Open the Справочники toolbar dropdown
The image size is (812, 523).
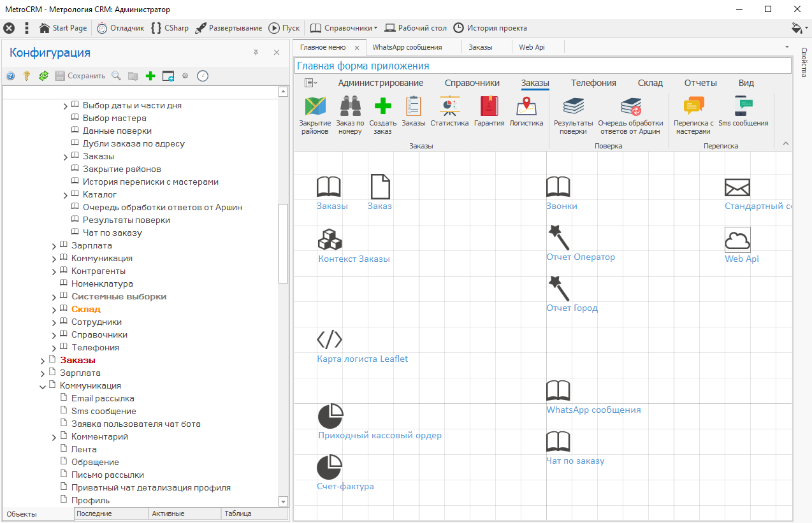(344, 28)
